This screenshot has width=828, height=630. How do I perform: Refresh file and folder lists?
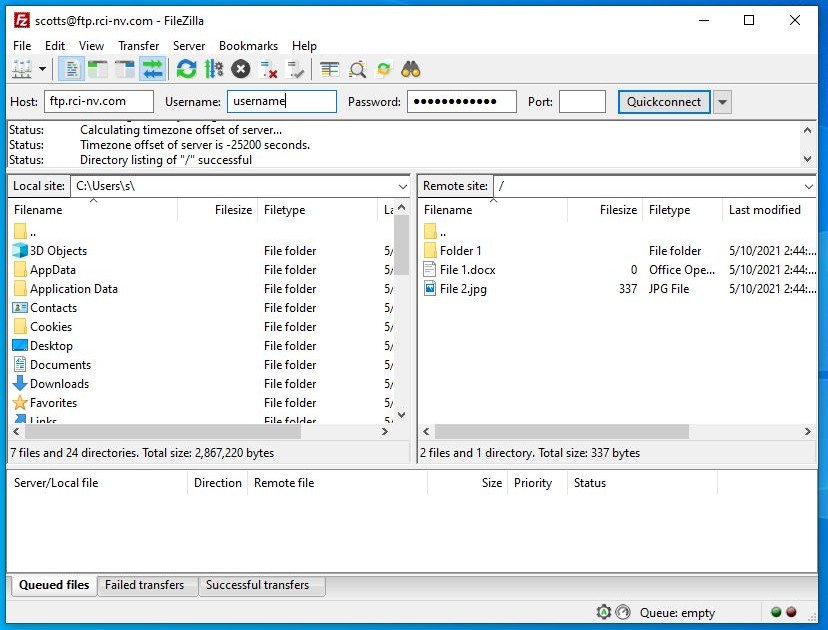click(x=186, y=69)
